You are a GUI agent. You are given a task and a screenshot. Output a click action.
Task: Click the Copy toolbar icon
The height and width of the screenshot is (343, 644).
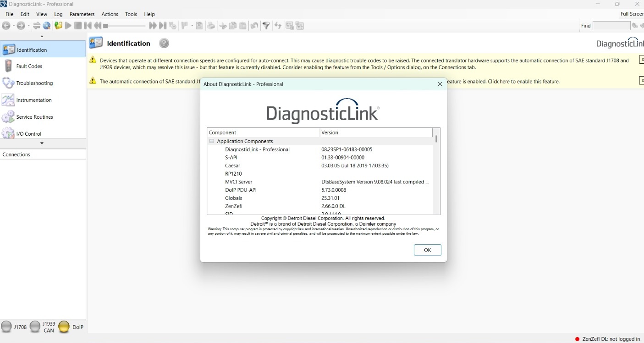(233, 26)
